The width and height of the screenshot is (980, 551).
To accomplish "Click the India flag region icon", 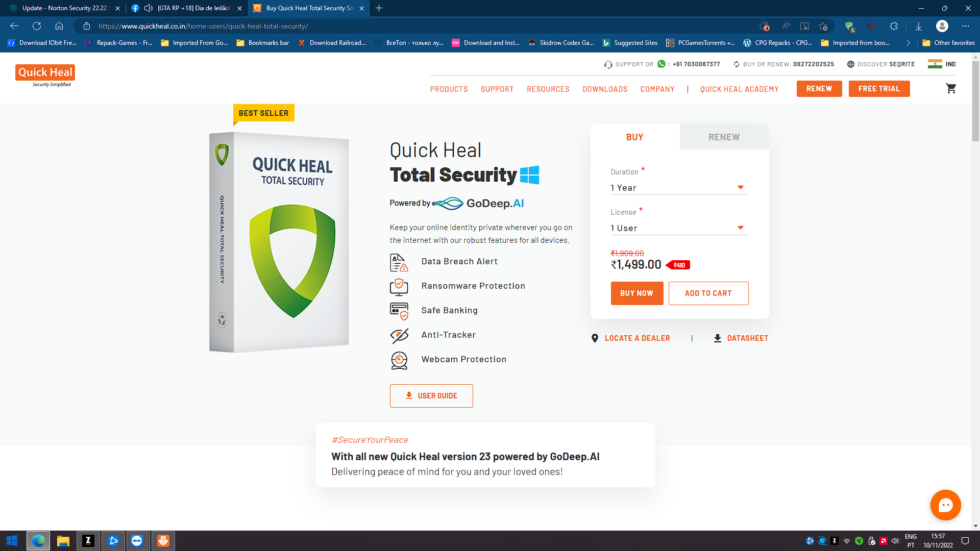I will coord(935,64).
